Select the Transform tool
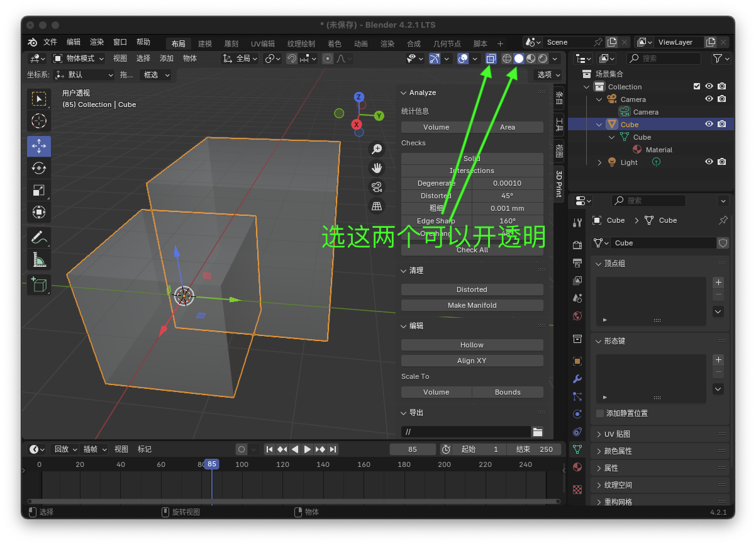Viewport: 756px width, 545px height. (39, 212)
